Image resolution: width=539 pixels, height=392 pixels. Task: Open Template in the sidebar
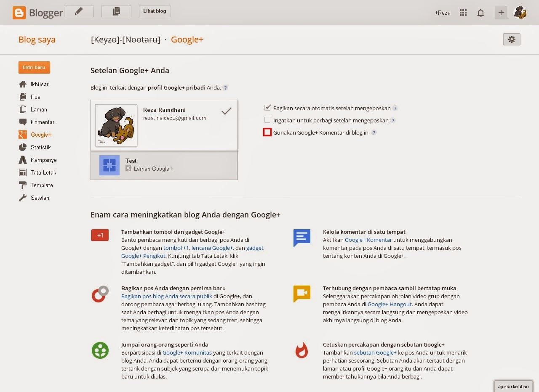42,185
